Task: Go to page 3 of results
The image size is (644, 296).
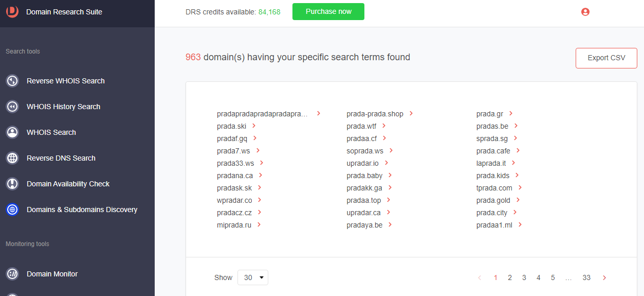Action: click(x=524, y=277)
